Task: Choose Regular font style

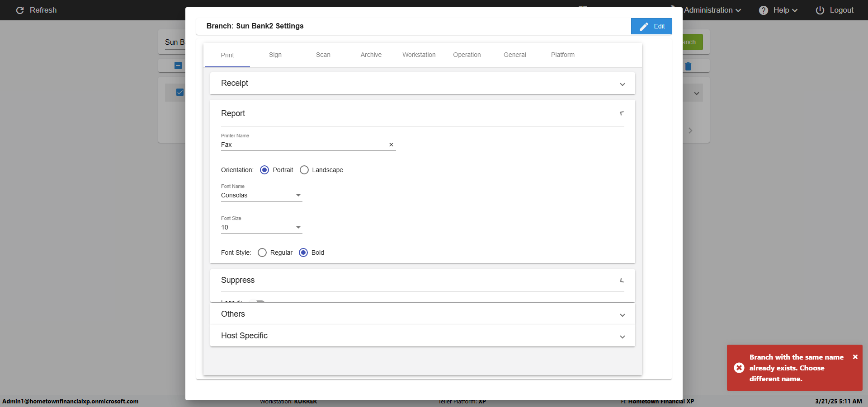Action: [262, 253]
